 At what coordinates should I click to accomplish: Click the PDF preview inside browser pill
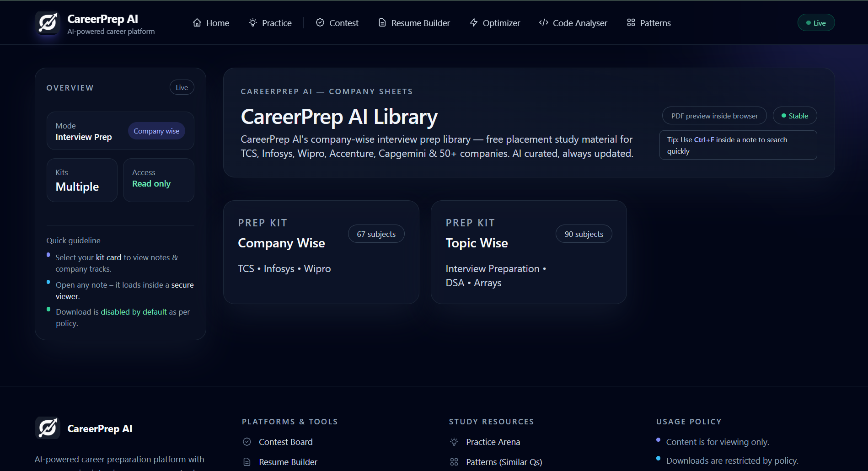pos(714,116)
